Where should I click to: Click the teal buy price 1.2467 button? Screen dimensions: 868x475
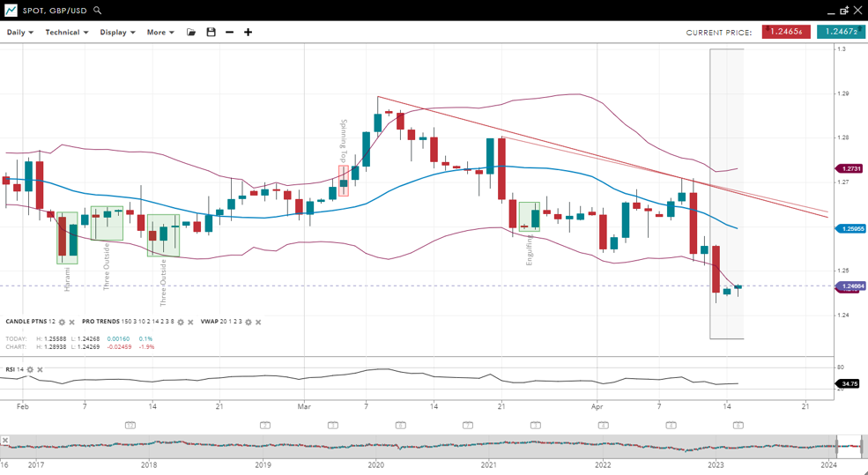point(840,32)
